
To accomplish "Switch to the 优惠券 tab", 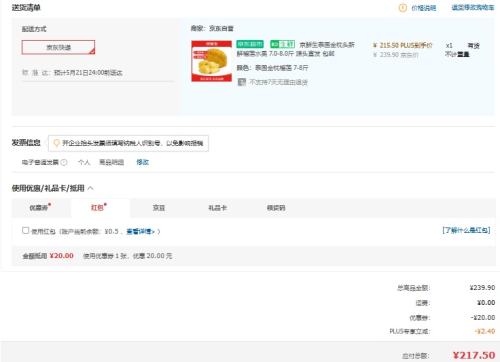I will click(x=40, y=207).
